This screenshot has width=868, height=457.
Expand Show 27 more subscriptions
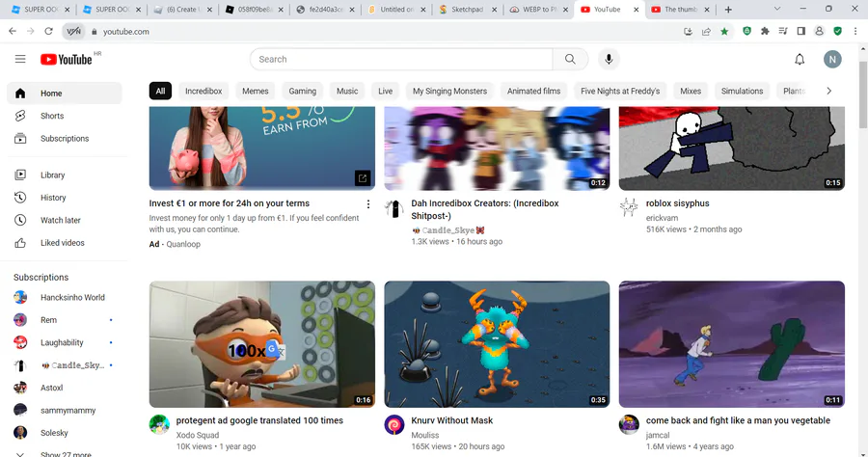pos(65,454)
